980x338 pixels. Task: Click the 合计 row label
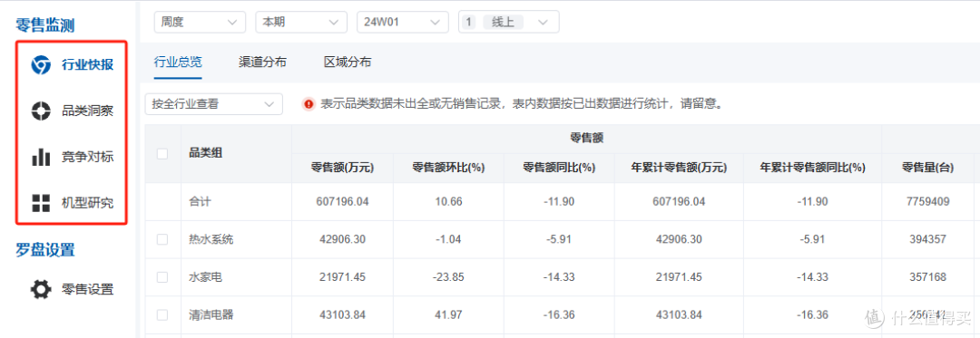(200, 202)
